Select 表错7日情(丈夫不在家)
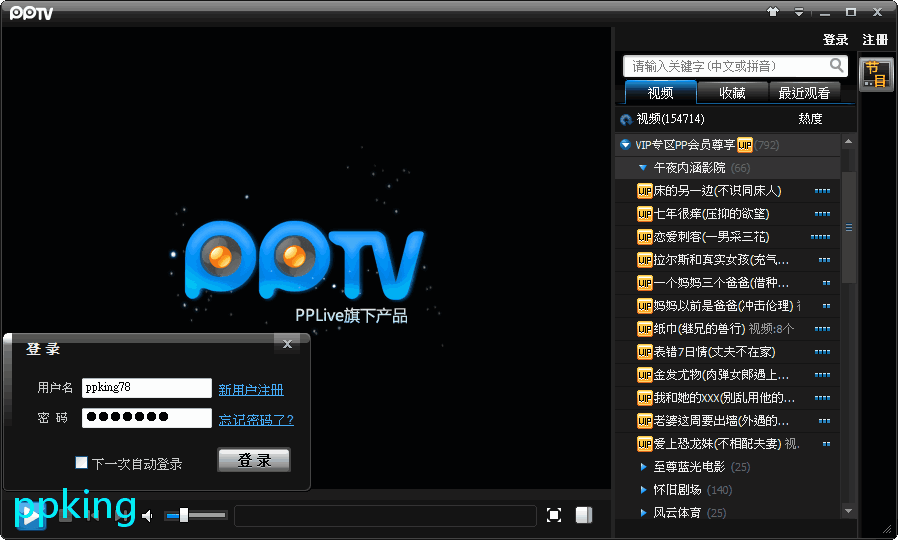 pyautogui.click(x=715, y=352)
